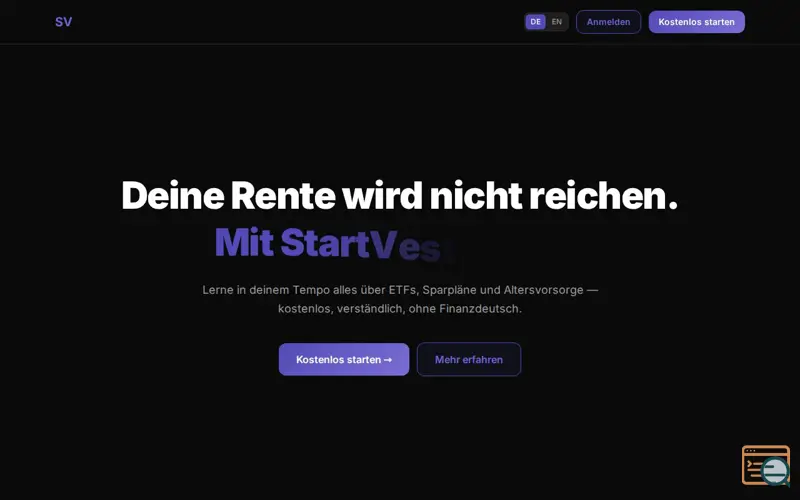
Task: Click hero Kostenlos starten arrow button
Action: tap(344, 359)
